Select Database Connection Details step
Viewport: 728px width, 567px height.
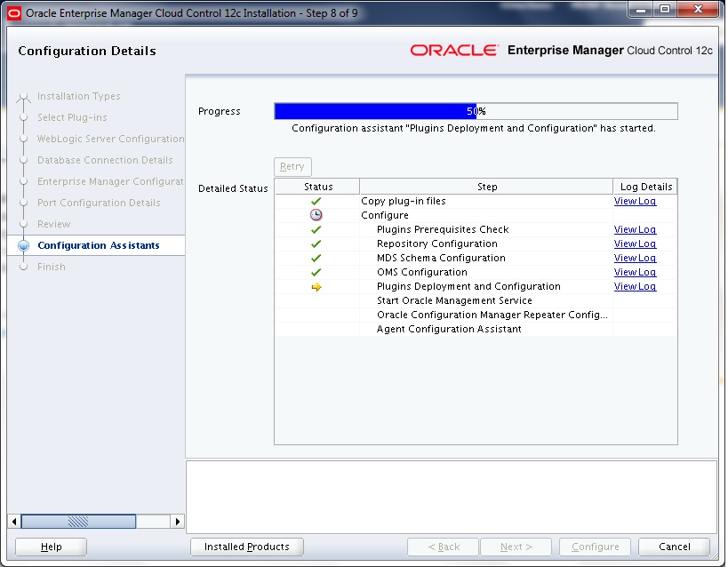[105, 160]
